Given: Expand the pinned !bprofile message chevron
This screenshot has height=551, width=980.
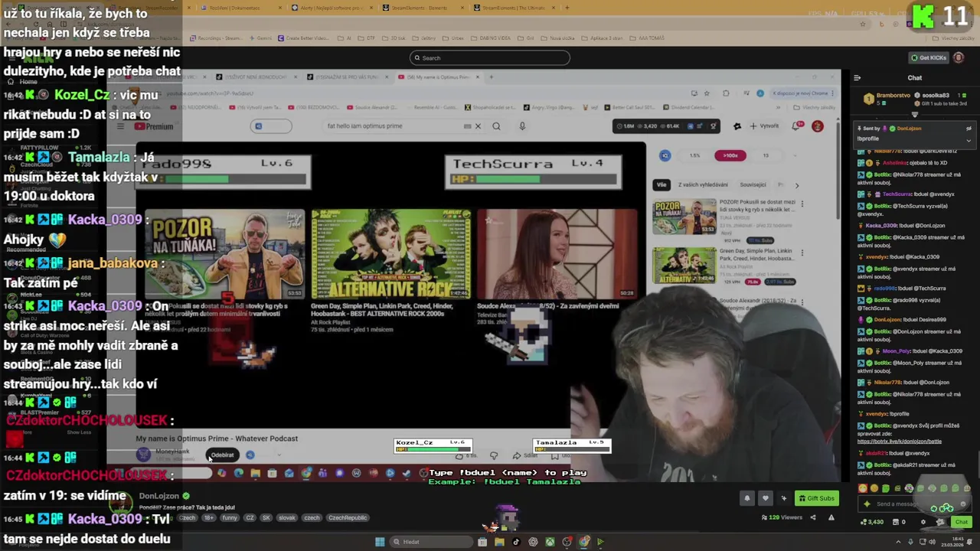Looking at the screenshot, I should tap(969, 139).
